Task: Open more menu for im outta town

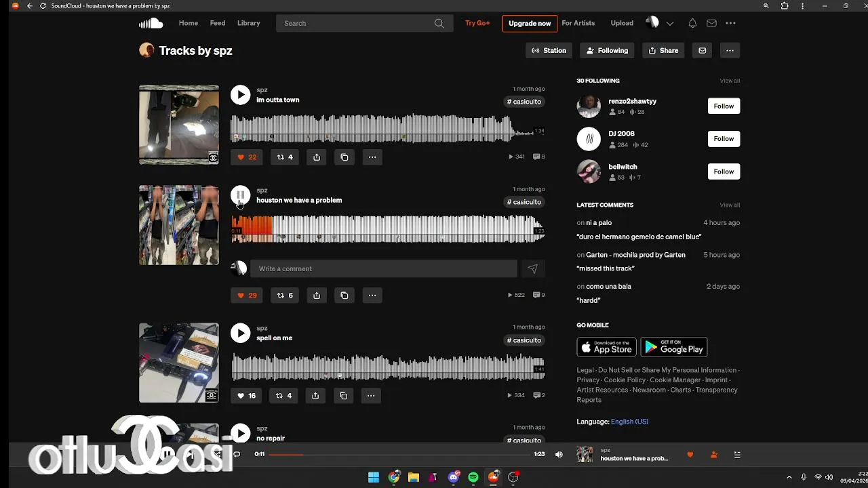Action: (x=372, y=157)
